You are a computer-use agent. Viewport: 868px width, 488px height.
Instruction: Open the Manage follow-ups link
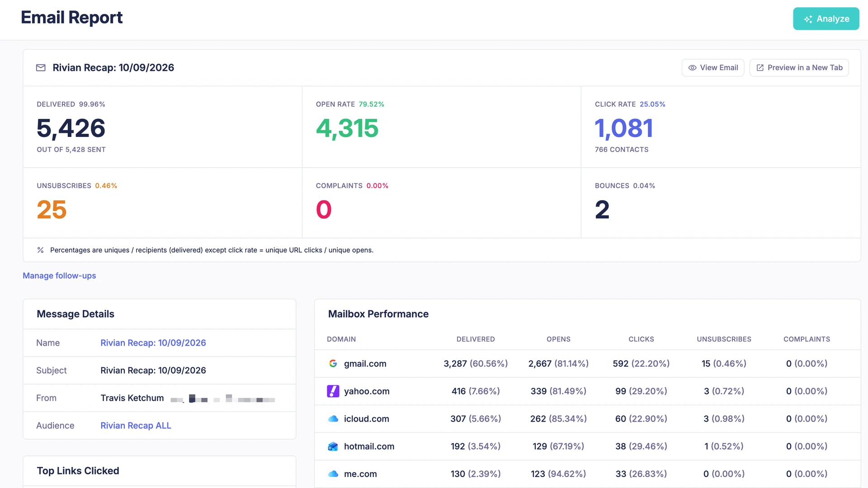59,276
